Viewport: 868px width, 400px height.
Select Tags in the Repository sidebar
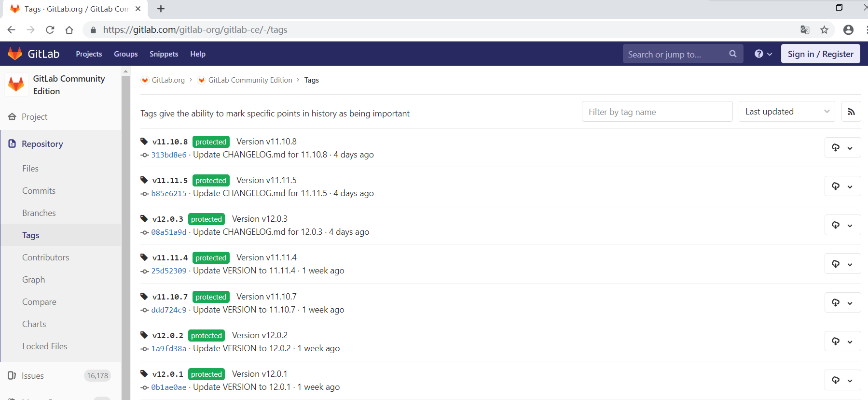31,235
